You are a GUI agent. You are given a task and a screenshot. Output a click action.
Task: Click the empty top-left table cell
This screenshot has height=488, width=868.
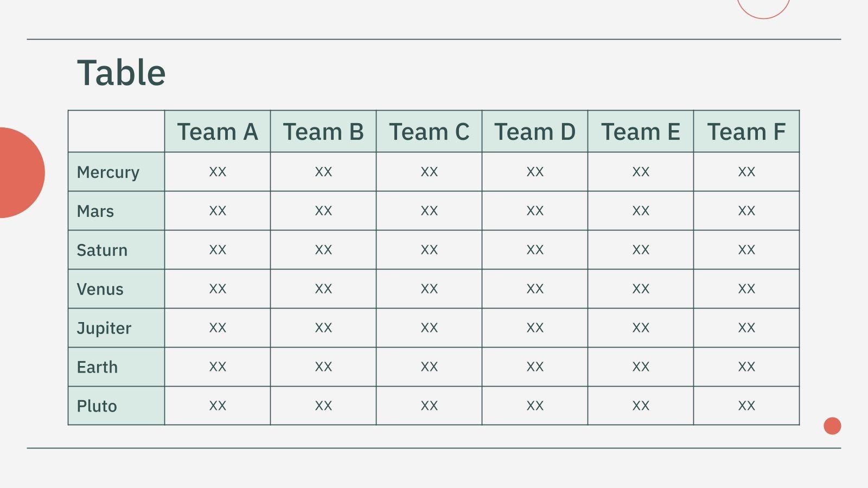pyautogui.click(x=116, y=131)
